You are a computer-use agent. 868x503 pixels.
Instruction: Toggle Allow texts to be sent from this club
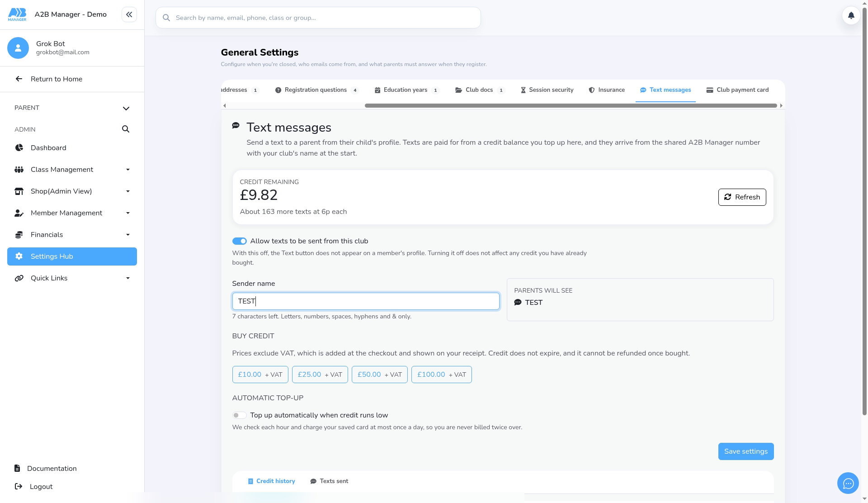239,241
